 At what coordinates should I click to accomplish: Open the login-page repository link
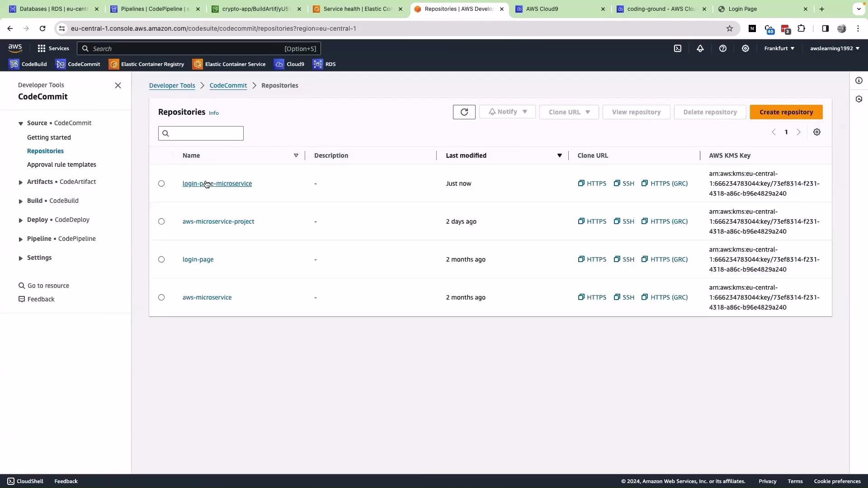click(198, 259)
